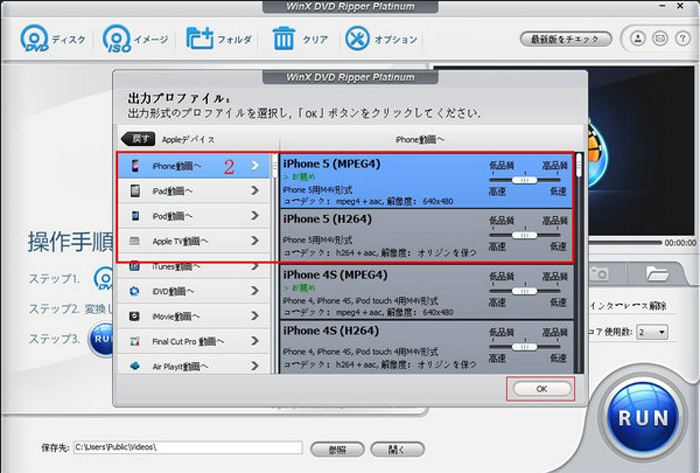Viewport: 700px width, 473px height.
Task: Click the Appleデバイス header label
Action: (188, 139)
